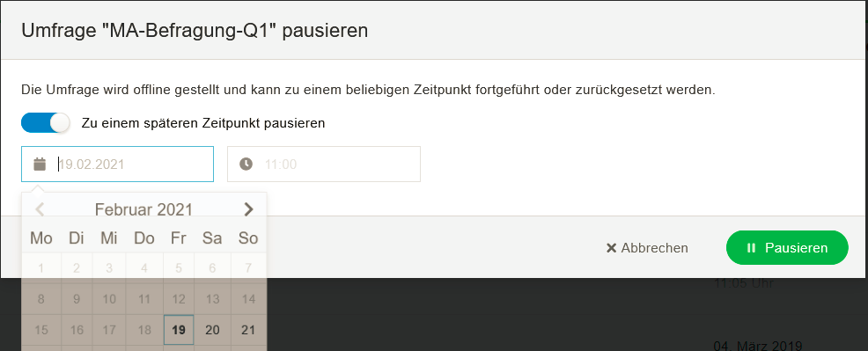Image resolution: width=868 pixels, height=351 pixels.
Task: Click day 15 in the calendar grid
Action: tap(41, 330)
